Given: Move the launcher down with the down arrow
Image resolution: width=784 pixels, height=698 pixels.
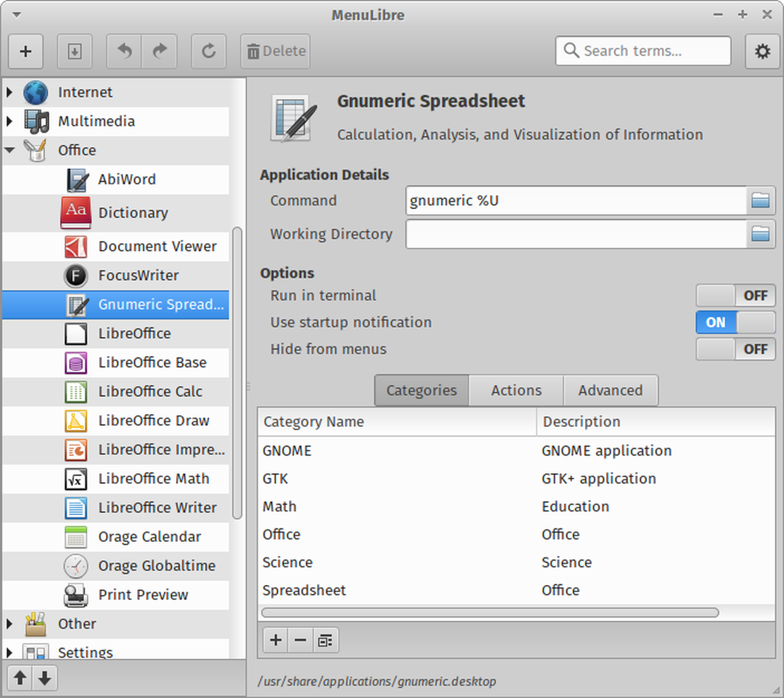Looking at the screenshot, I should coord(44,678).
